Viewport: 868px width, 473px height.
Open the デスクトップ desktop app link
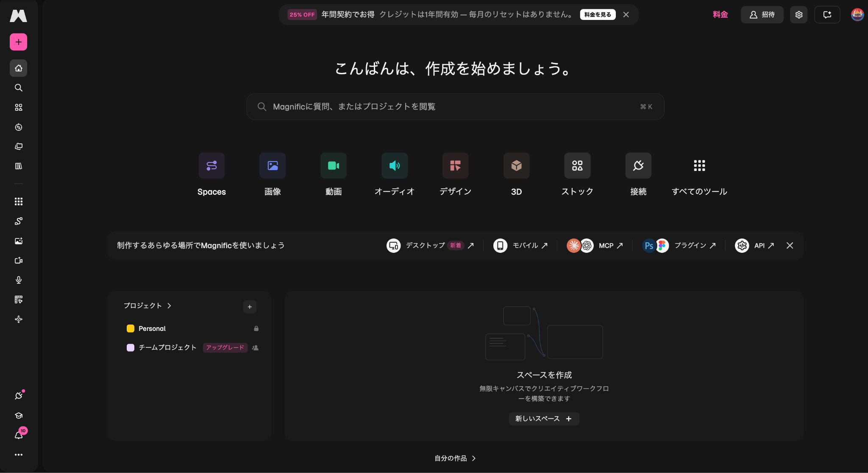(x=430, y=246)
